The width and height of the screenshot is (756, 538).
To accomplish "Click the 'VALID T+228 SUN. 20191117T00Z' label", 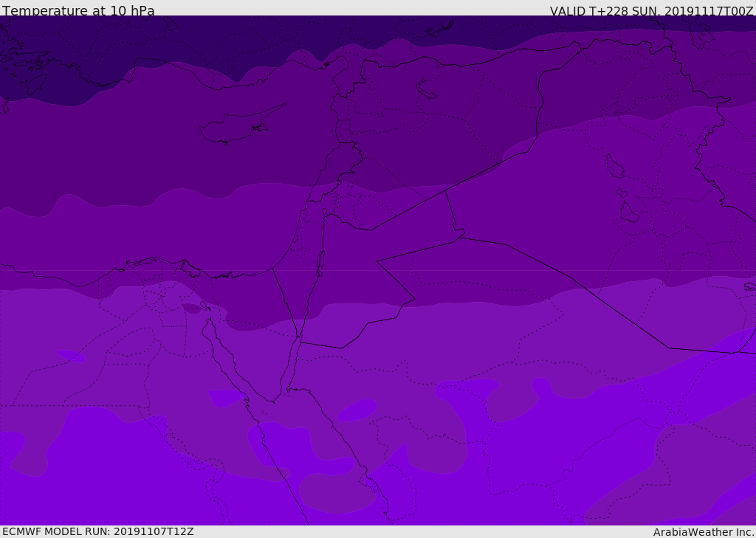I will pos(652,11).
